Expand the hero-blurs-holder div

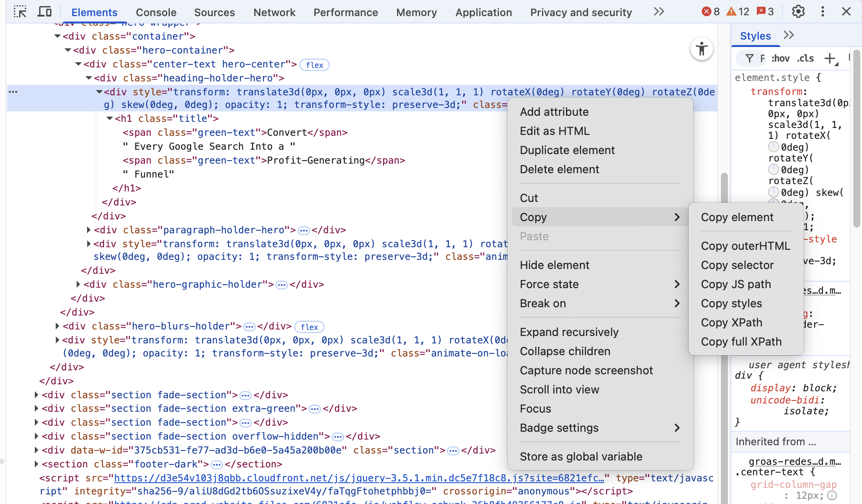[x=57, y=326]
